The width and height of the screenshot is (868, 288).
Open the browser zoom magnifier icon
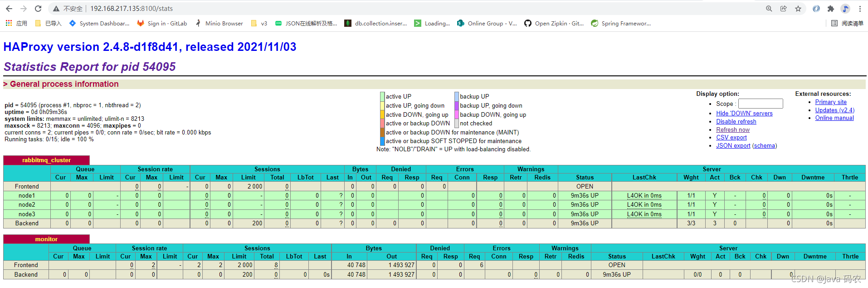point(769,9)
